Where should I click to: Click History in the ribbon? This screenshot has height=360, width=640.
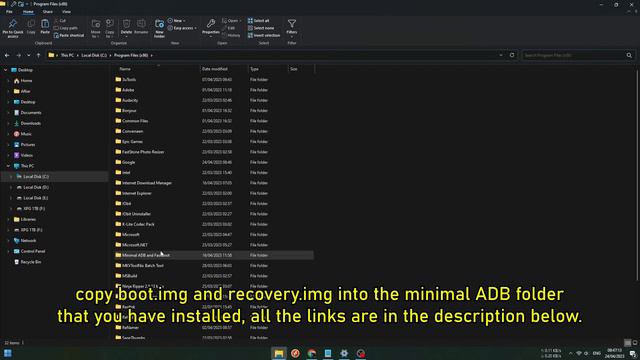point(231,36)
